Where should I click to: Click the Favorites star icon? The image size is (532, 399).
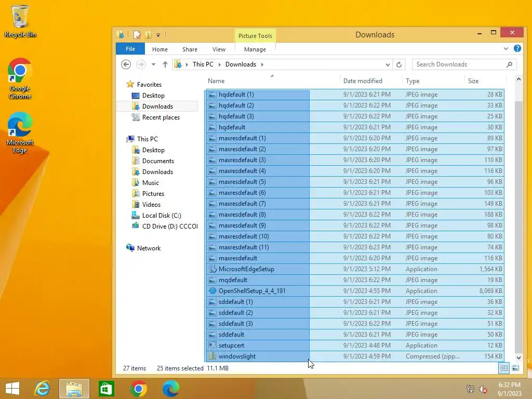(x=130, y=84)
